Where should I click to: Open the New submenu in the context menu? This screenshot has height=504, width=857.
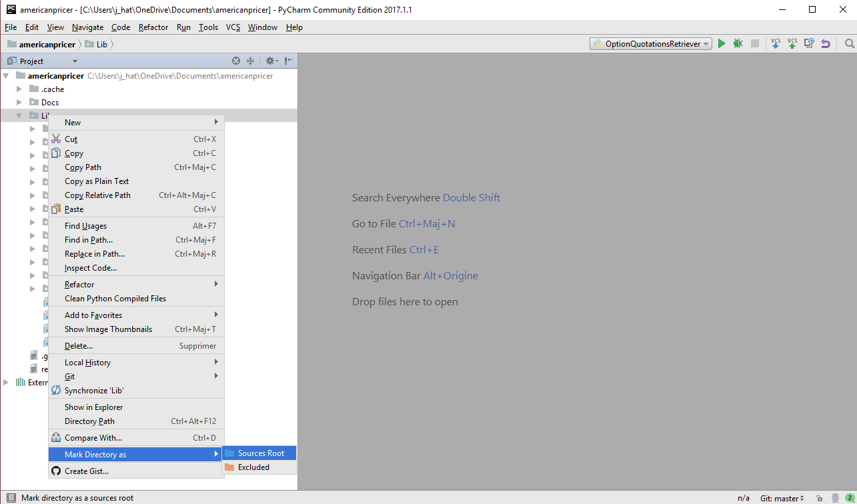point(136,122)
